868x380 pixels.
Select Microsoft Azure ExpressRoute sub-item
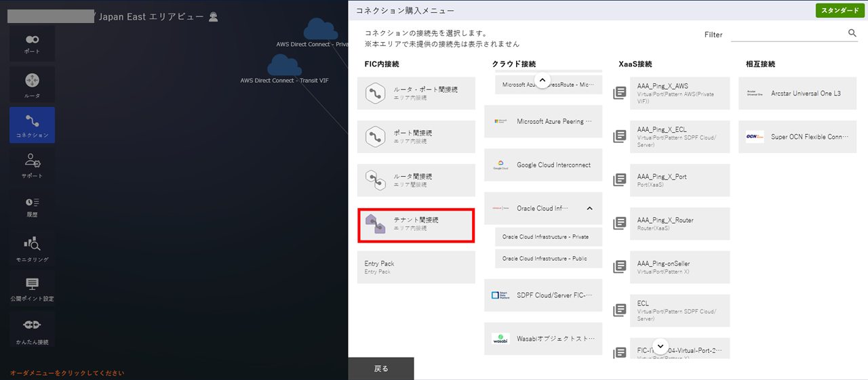(549, 85)
